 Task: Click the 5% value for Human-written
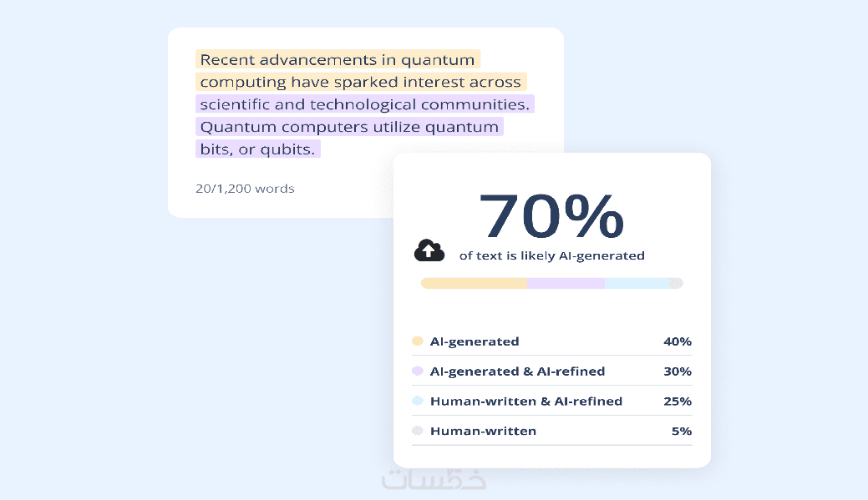click(681, 432)
